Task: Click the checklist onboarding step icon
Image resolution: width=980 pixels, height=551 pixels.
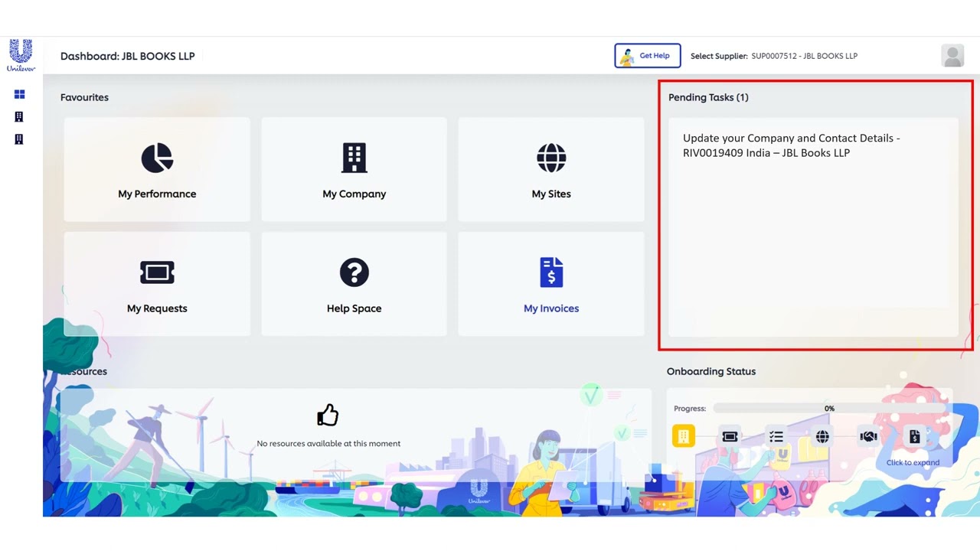Action: (776, 436)
